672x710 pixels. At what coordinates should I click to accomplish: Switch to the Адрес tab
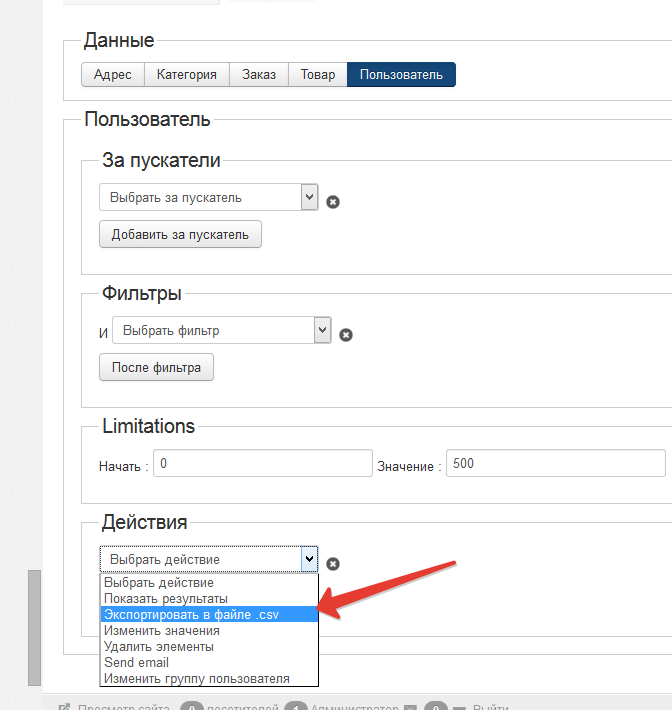(x=112, y=75)
